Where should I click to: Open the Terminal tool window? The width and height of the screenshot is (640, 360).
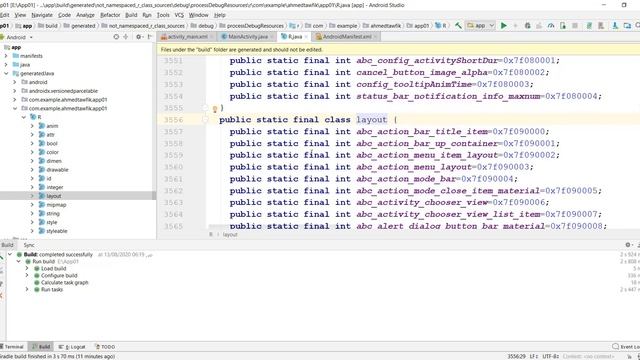[11, 347]
